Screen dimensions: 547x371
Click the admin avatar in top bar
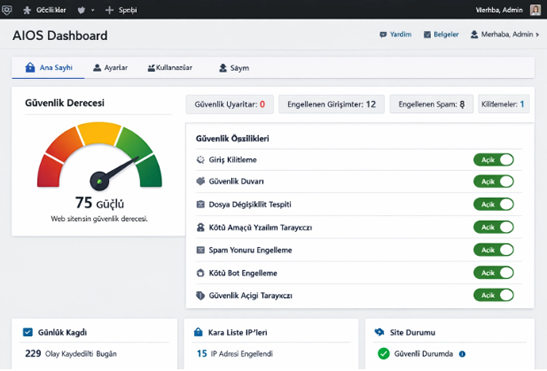pos(535,10)
